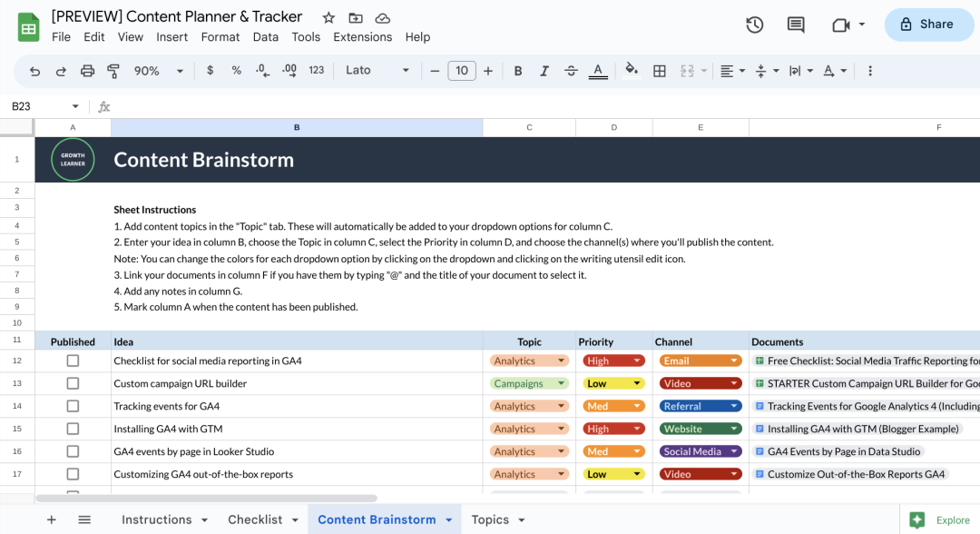
Task: Click the Name box showing B23
Action: pos(36,105)
